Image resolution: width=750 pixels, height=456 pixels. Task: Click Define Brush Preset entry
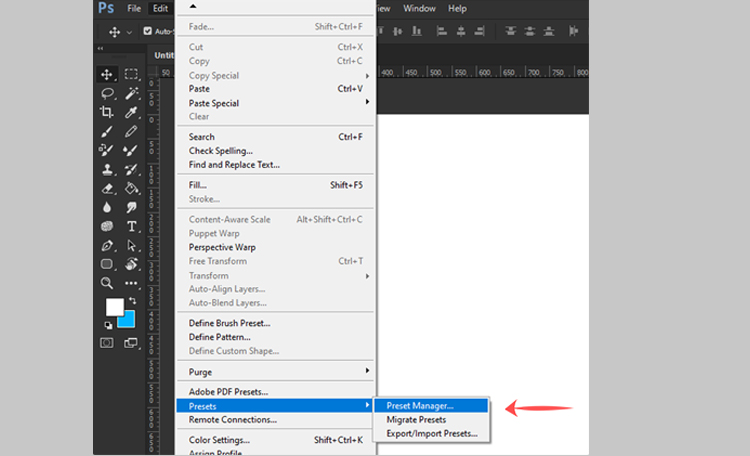click(x=229, y=323)
